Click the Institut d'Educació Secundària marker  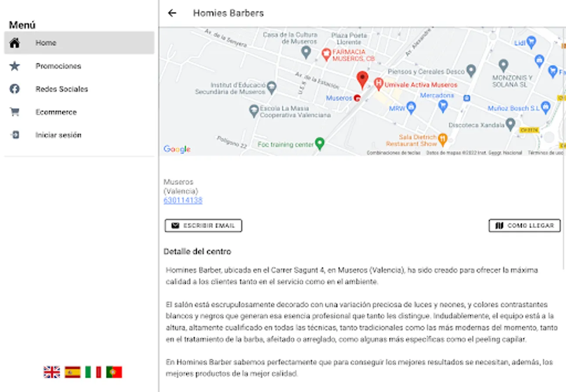[272, 87]
